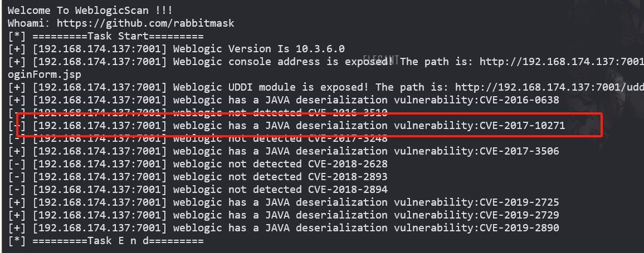This screenshot has width=644, height=253.
Task: Click the Task Start marker line
Action: pos(105,36)
